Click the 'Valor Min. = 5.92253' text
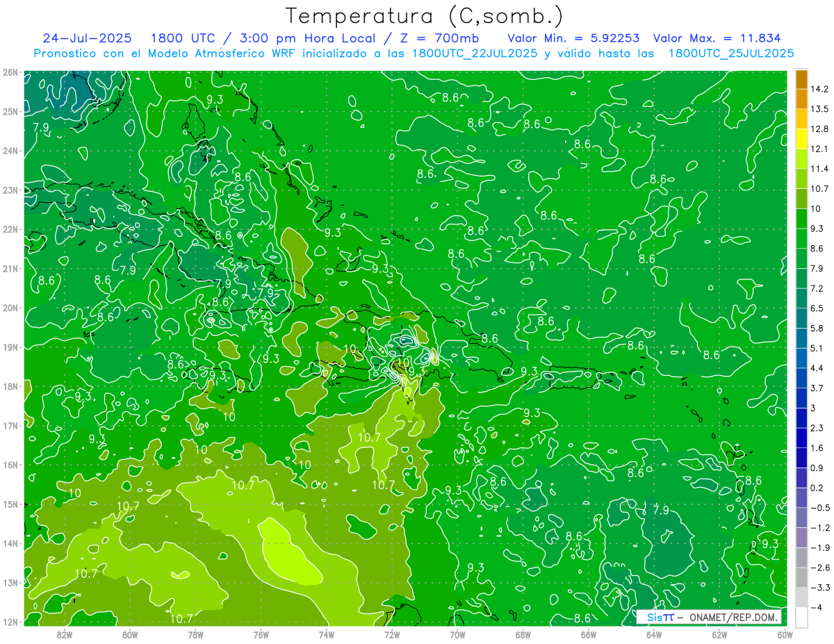This screenshot has height=644, width=834. 573,38
